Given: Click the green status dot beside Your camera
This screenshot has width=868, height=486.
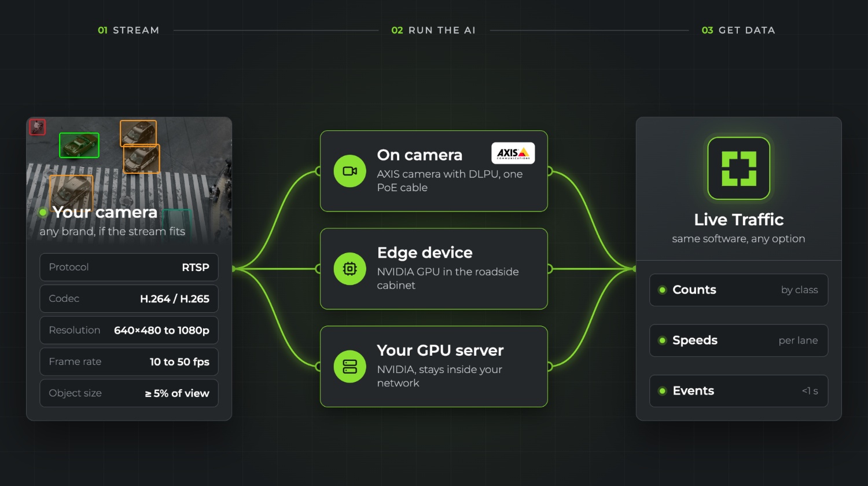Looking at the screenshot, I should tap(43, 212).
